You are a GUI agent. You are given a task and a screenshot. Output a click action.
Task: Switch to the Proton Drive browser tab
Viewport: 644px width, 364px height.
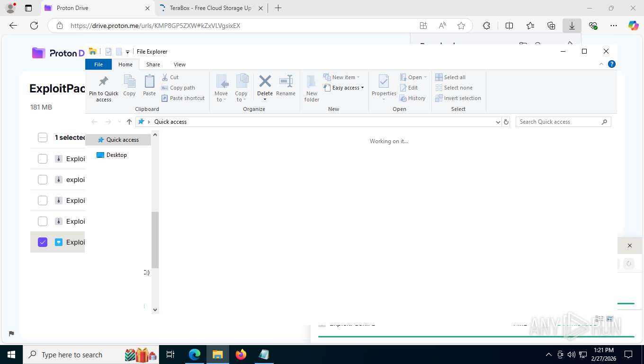pyautogui.click(x=97, y=8)
